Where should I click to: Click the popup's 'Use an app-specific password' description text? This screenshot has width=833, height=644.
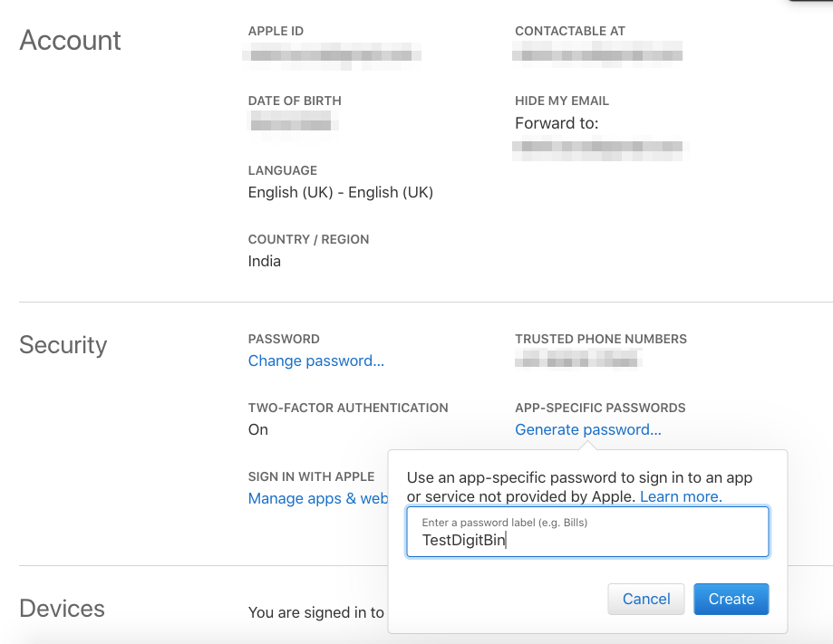pyautogui.click(x=579, y=486)
